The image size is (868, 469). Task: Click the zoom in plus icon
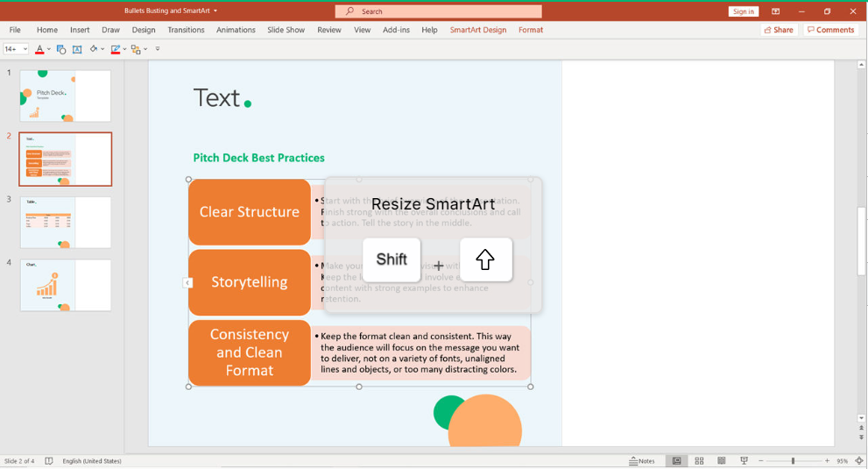point(827,461)
